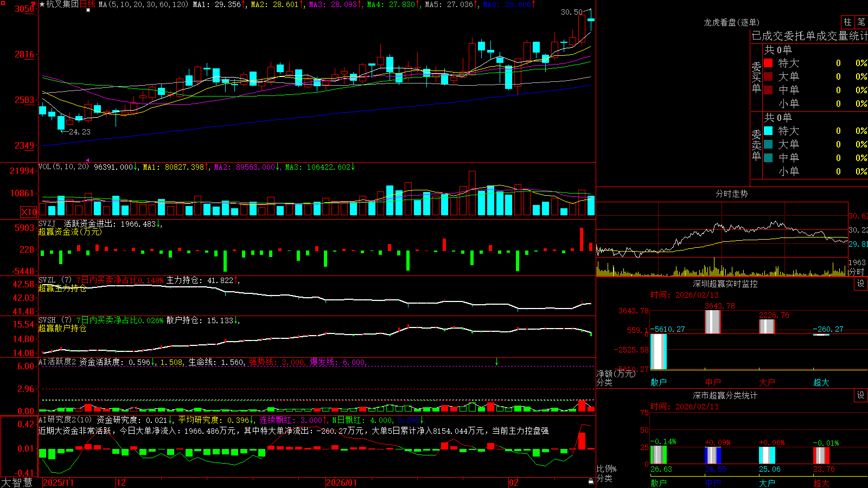Click the X10 volume scale box

[29, 212]
